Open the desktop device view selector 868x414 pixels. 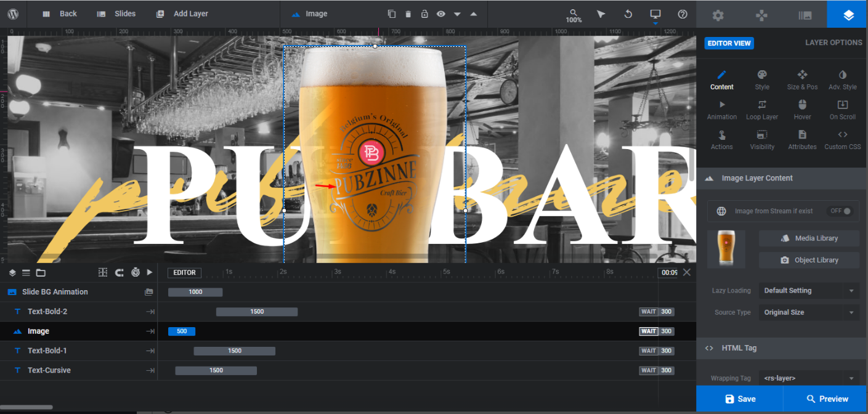pos(655,14)
